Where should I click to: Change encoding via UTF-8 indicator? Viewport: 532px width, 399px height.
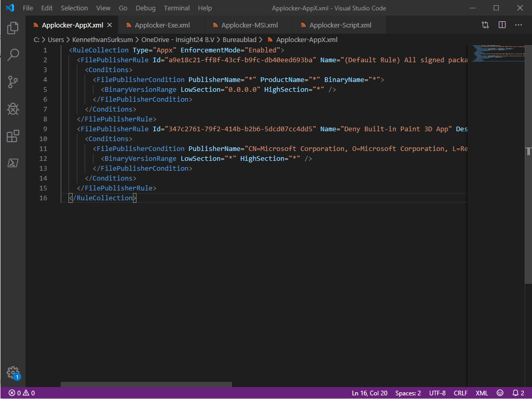coord(438,393)
